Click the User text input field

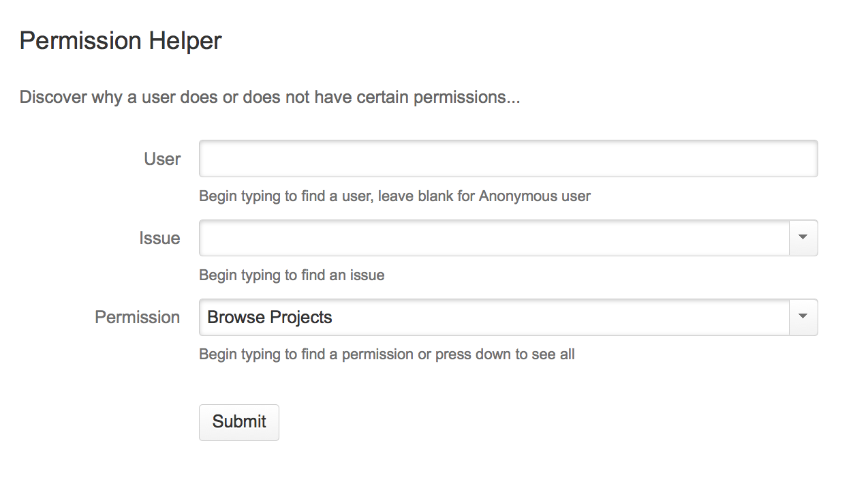pyautogui.click(x=508, y=159)
